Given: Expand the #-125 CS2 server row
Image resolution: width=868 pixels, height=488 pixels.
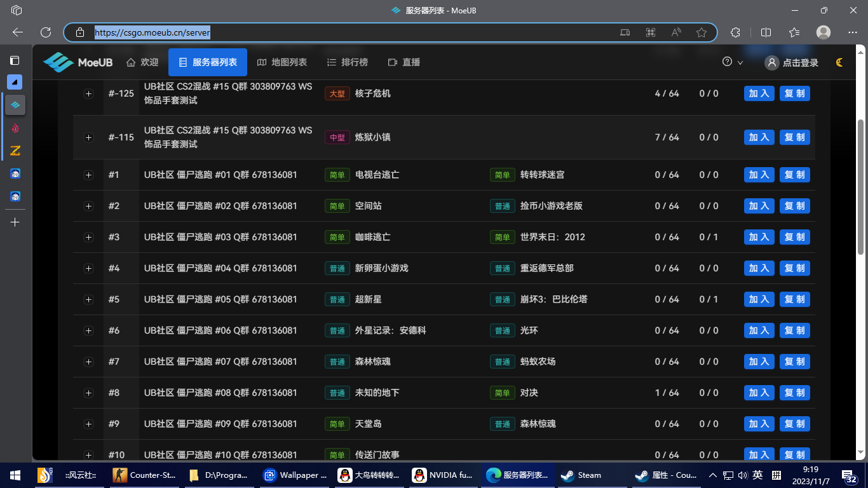Looking at the screenshot, I should pos(88,93).
